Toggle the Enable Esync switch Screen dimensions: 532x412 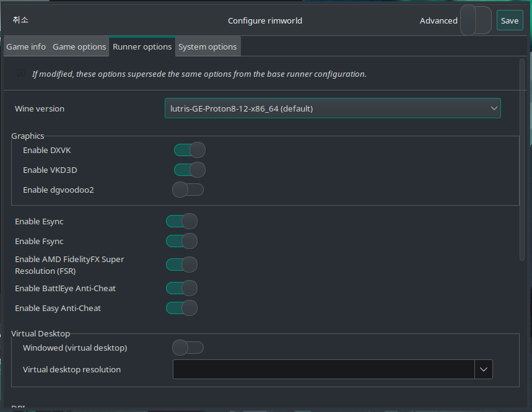[x=181, y=221]
